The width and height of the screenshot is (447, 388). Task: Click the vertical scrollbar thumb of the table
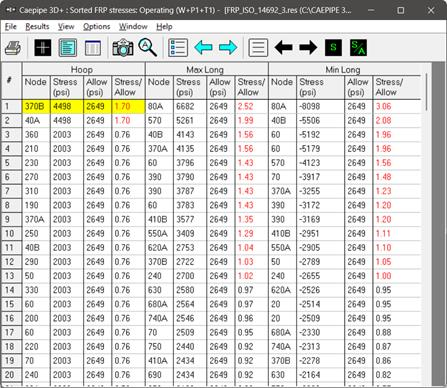[427, 93]
